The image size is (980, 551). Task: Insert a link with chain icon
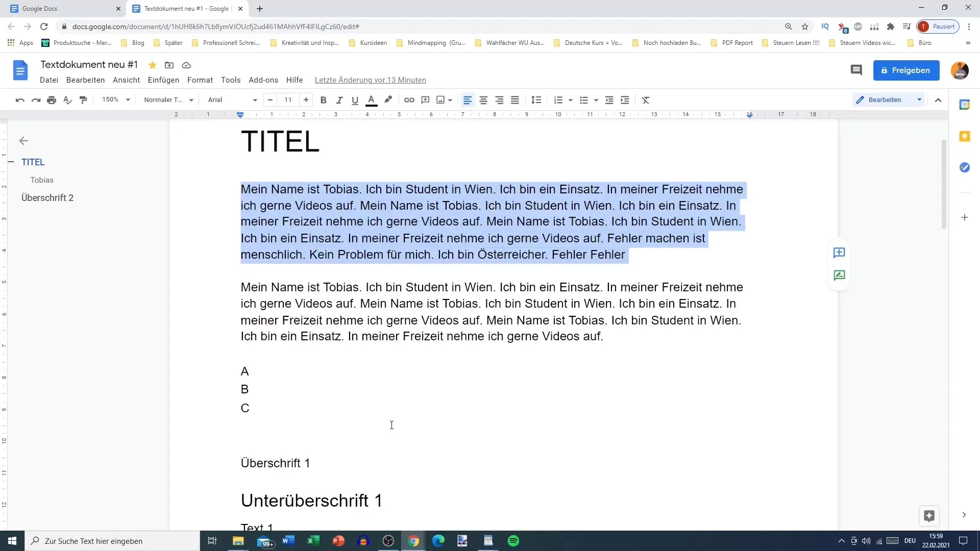point(409,100)
